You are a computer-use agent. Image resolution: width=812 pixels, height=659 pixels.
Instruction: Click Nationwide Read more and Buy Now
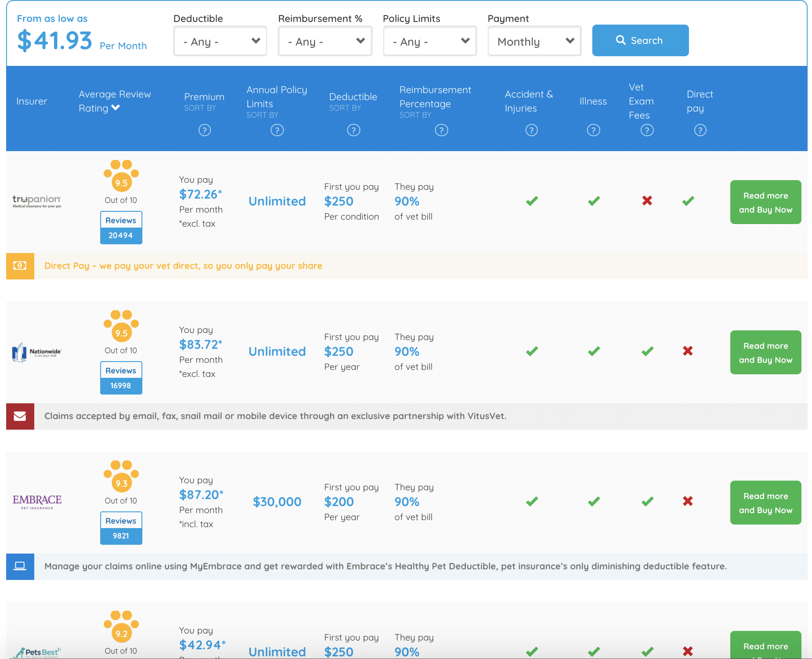pos(765,352)
